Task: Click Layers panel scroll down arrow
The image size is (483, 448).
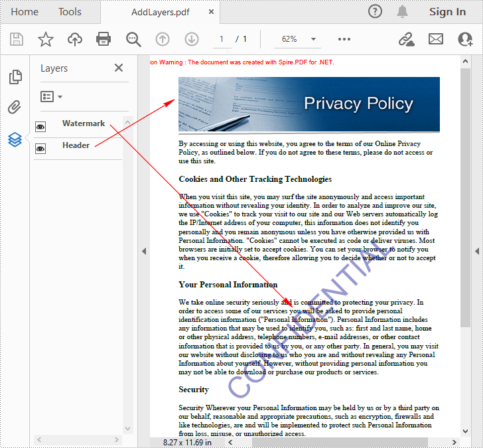Action: (x=128, y=429)
